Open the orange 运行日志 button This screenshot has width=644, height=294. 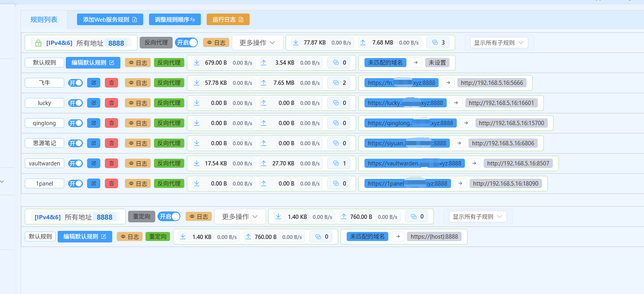coord(228,20)
